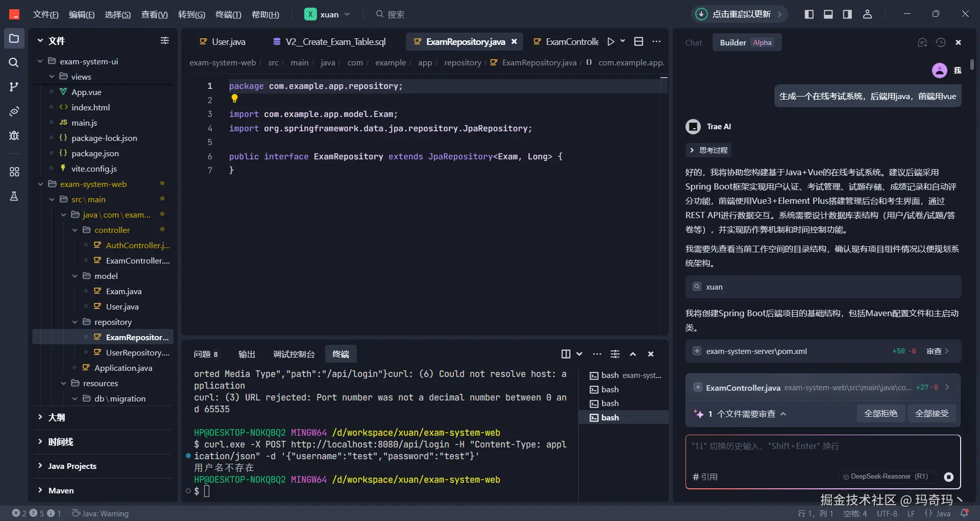This screenshot has width=980, height=521.
Task: Open the xuan project dropdown
Action: pos(328,14)
